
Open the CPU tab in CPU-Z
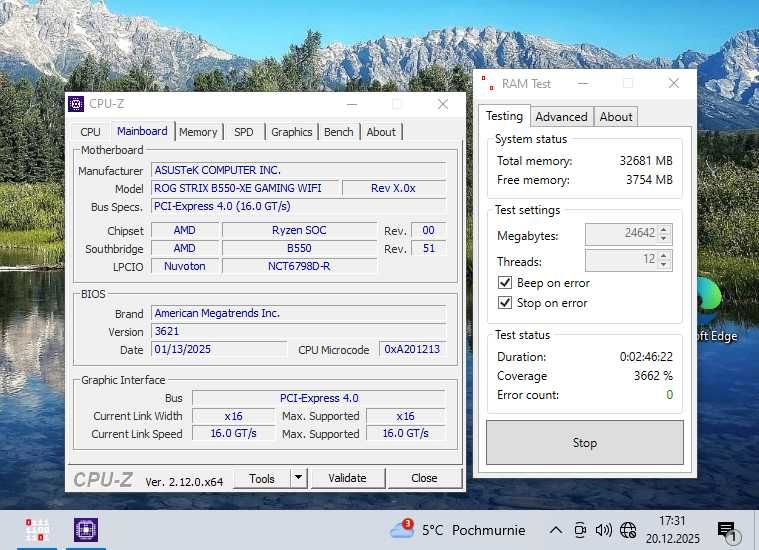pos(90,132)
